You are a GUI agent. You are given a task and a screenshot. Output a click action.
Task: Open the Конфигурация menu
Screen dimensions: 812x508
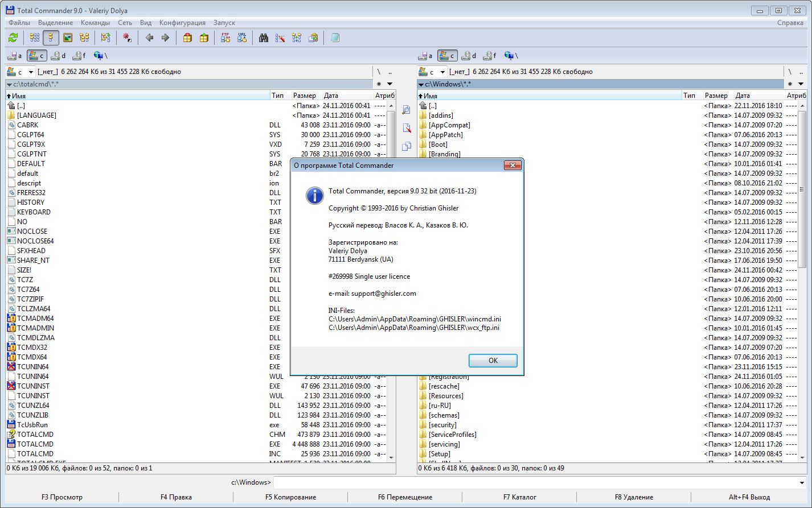pyautogui.click(x=182, y=23)
